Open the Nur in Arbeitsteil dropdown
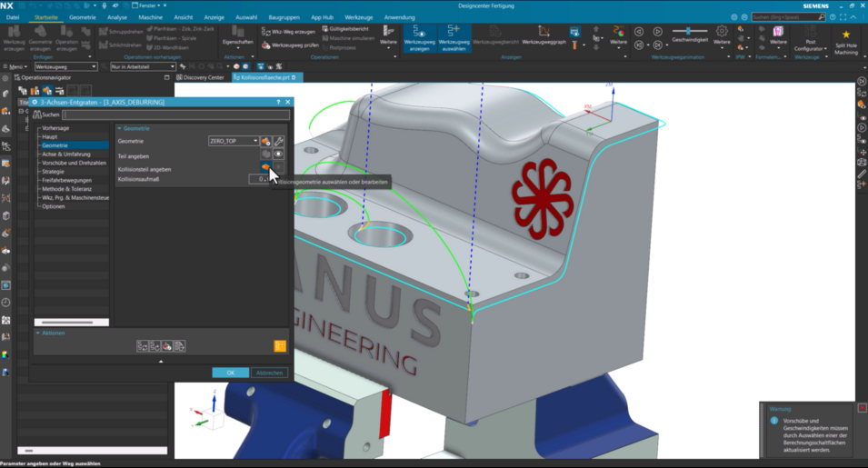The height and width of the screenshot is (468, 868). pos(143,66)
